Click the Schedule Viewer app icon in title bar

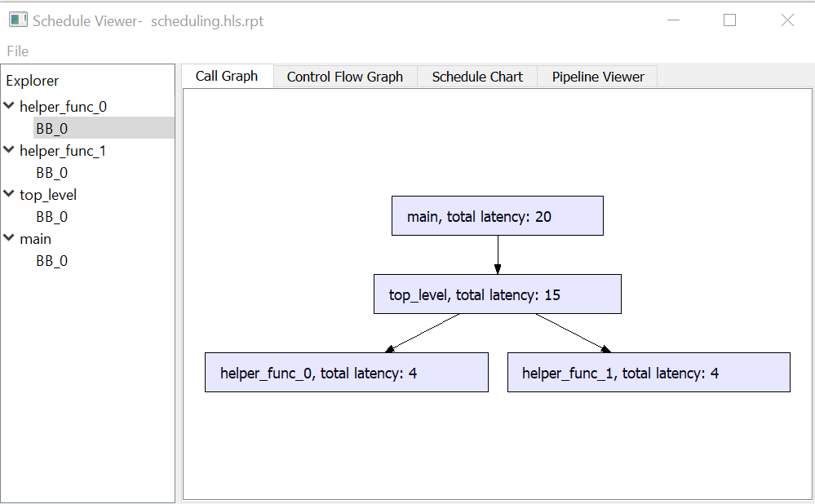[17, 20]
